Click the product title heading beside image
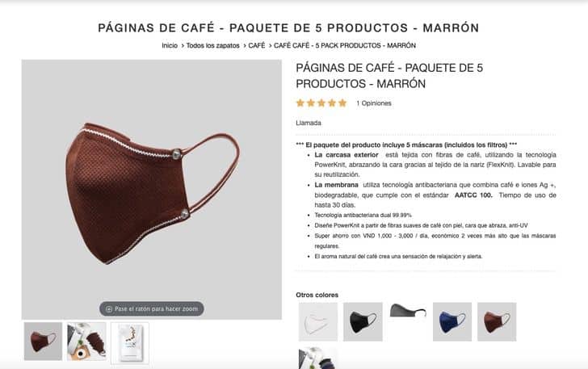Viewport: 588px width, 369px height. [389, 75]
